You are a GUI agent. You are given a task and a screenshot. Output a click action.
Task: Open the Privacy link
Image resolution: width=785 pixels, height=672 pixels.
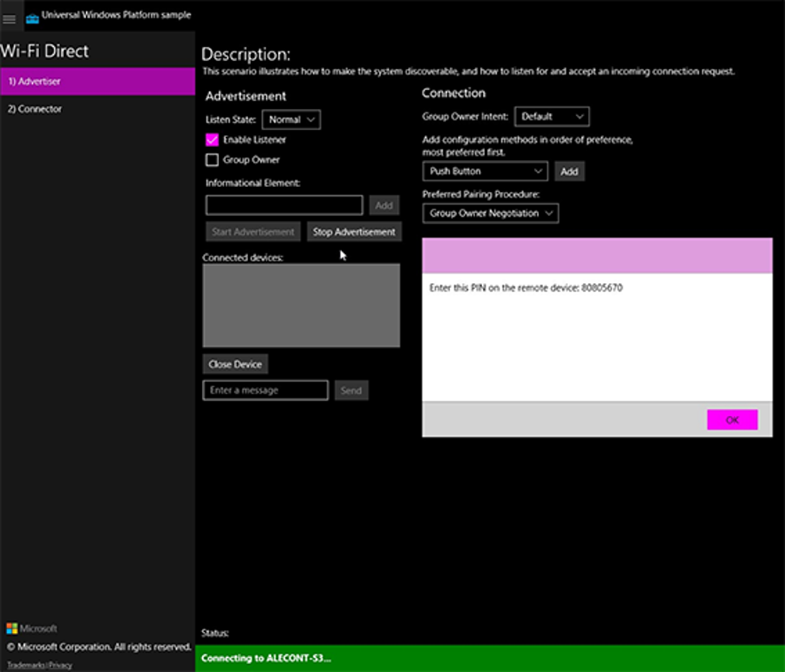(x=60, y=665)
